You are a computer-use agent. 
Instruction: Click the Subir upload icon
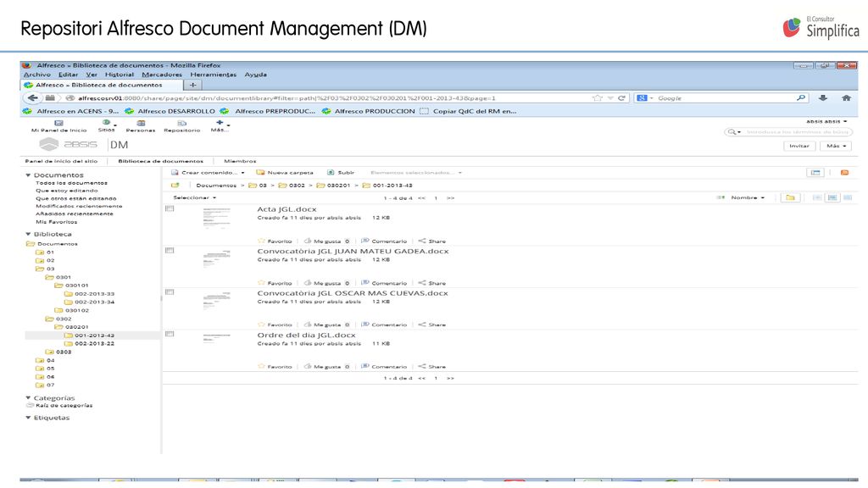(331, 173)
